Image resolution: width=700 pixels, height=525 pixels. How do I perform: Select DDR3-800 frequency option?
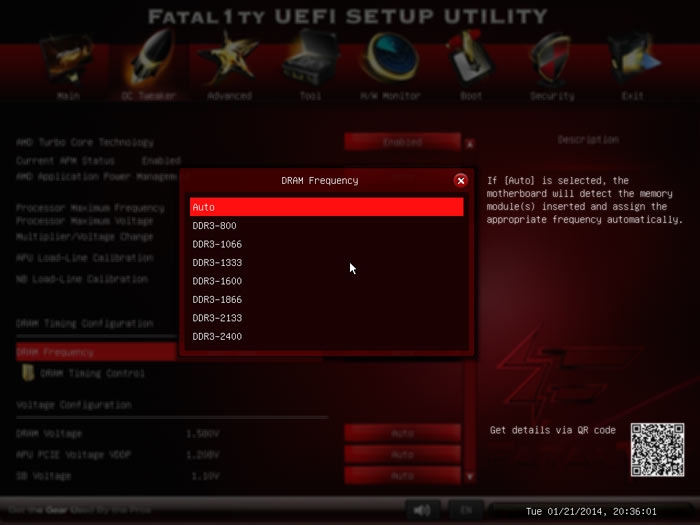click(x=326, y=225)
